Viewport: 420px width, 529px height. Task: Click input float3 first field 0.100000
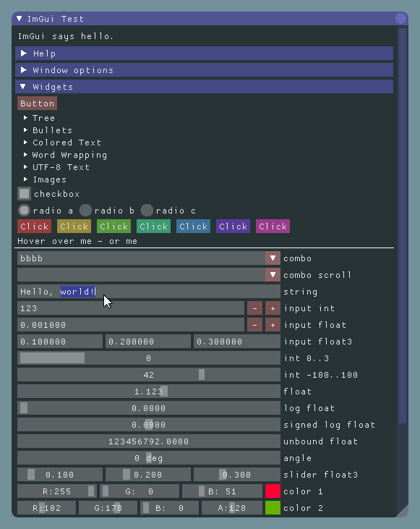pos(60,341)
